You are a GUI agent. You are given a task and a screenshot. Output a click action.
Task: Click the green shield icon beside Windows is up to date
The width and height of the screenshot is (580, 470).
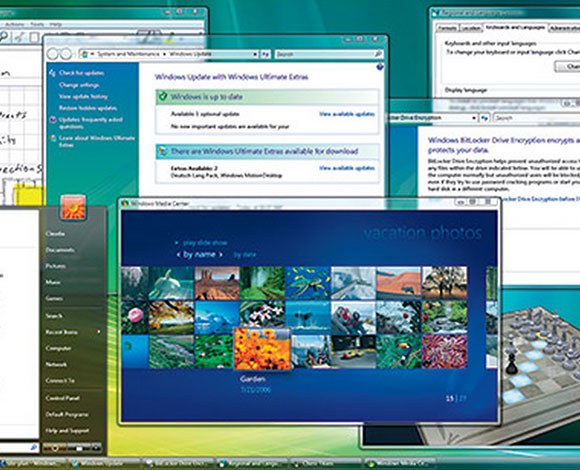click(162, 97)
